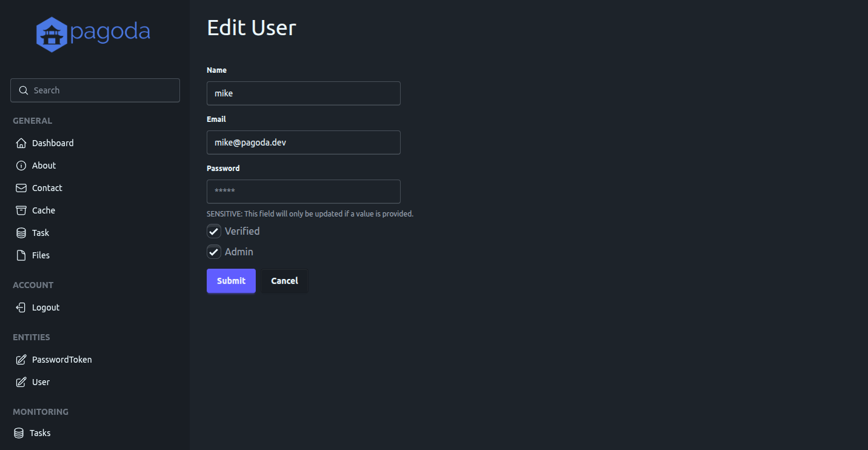Uncheck the Verified checkbox
This screenshot has height=450, width=868.
(x=214, y=231)
